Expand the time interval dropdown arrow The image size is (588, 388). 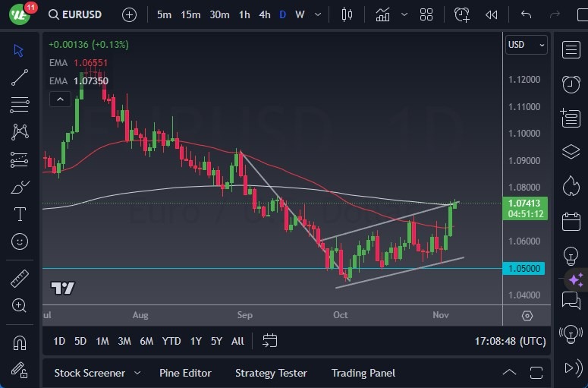pyautogui.click(x=316, y=14)
